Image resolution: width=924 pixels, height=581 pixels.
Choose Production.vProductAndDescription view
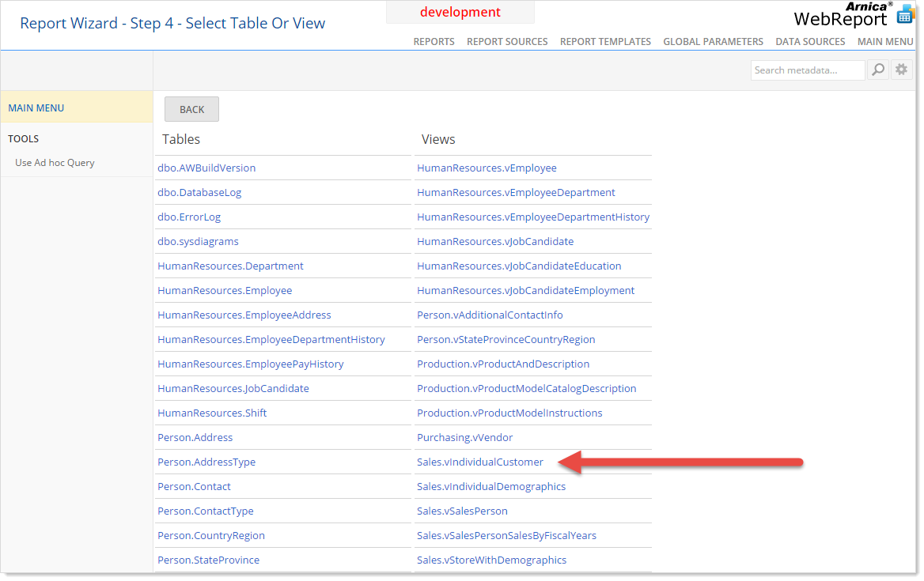tap(503, 364)
